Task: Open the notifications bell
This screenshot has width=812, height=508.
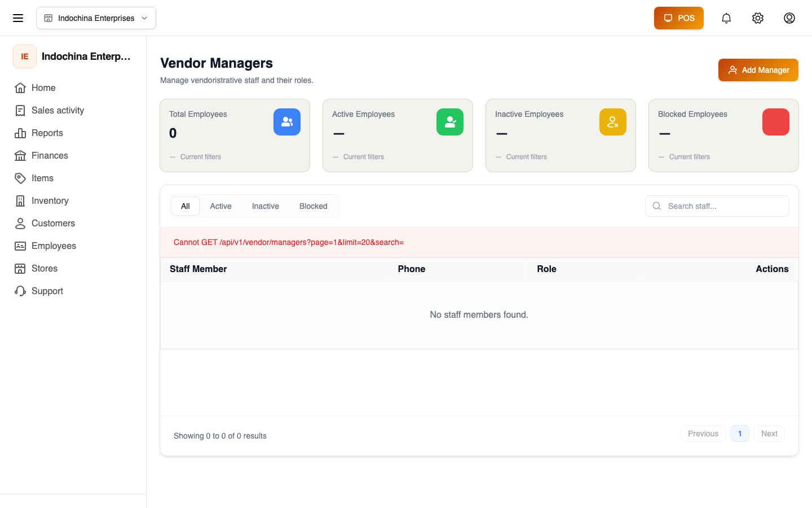Action: click(x=726, y=18)
